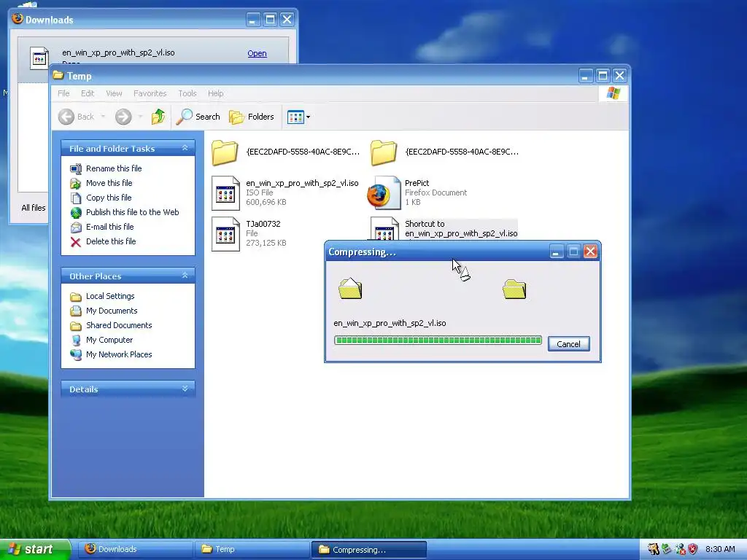The height and width of the screenshot is (560, 747).
Task: Open the Favorites menu
Action: coord(150,93)
